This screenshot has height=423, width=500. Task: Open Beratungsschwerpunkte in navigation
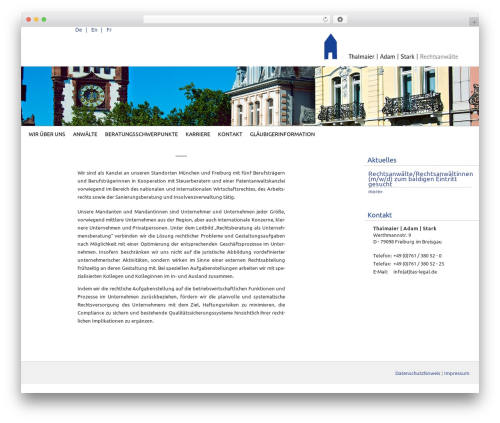tap(141, 134)
